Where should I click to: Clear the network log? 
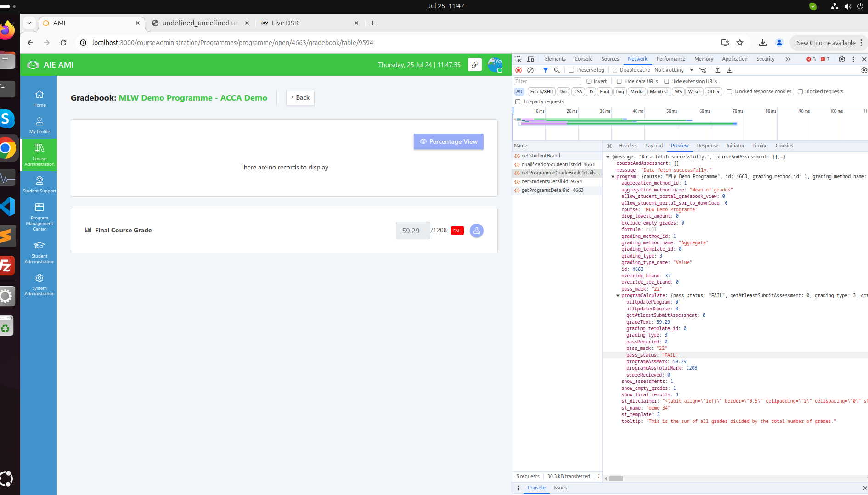click(x=530, y=70)
